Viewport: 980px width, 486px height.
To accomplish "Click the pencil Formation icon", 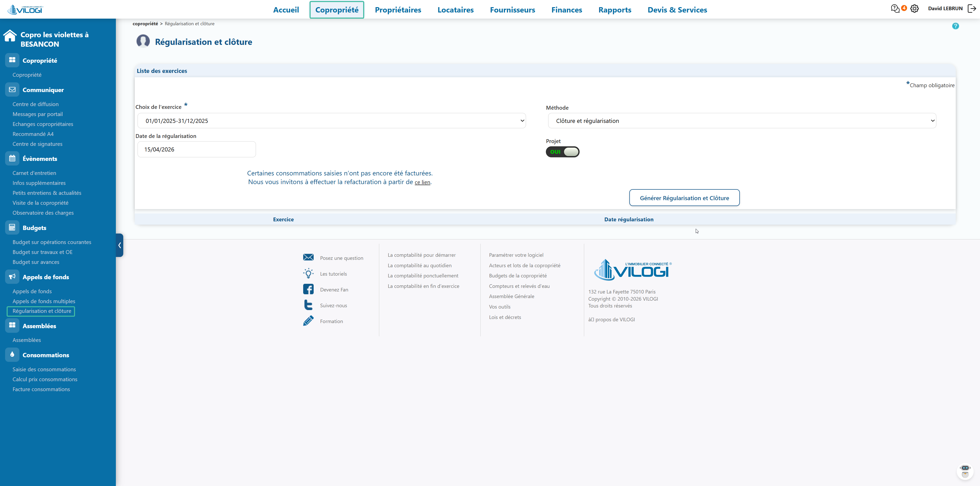I will click(x=308, y=321).
